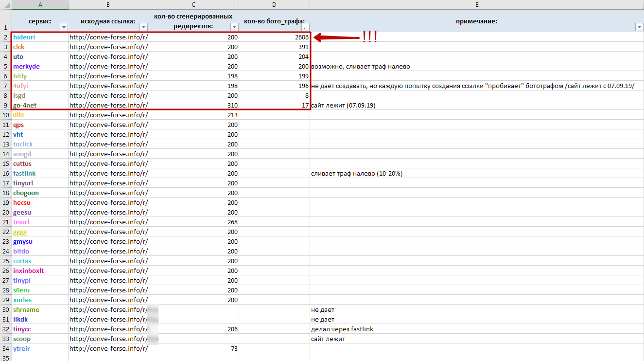
Task: Click the clck service cell
Action: pyautogui.click(x=40, y=47)
